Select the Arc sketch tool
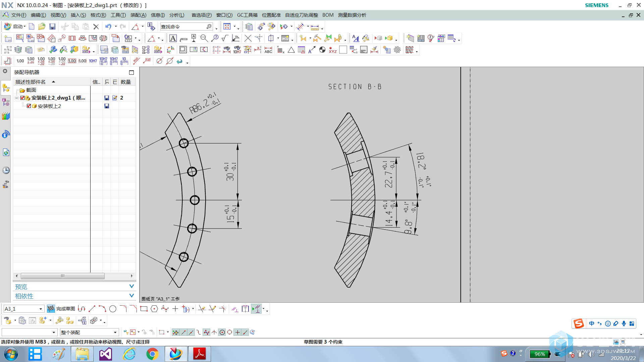Screen dimensions: 644x362 point(102,309)
